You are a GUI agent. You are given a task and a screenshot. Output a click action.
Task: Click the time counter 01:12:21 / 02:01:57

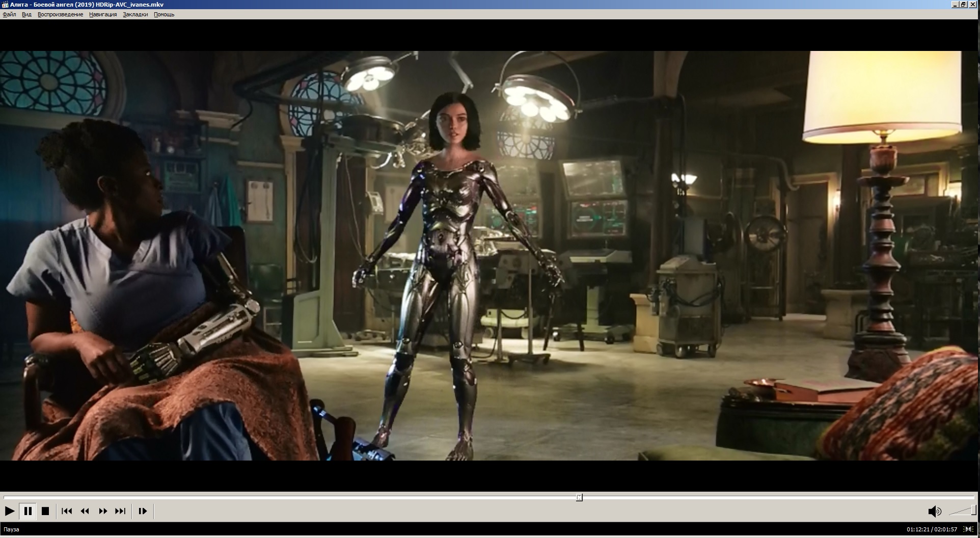coord(932,529)
